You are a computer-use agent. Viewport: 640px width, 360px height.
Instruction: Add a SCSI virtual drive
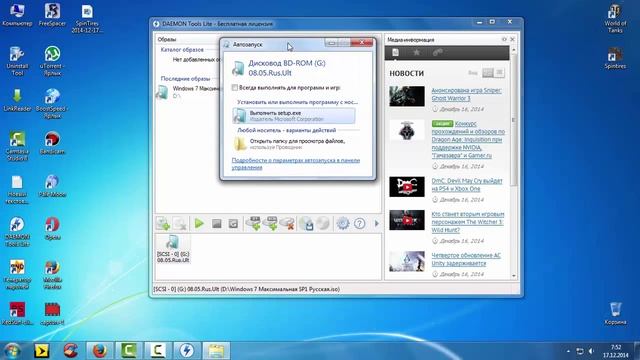point(270,223)
